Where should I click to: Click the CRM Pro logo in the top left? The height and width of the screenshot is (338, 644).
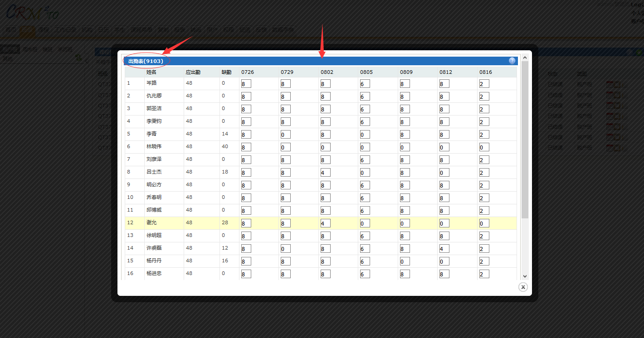click(32, 13)
